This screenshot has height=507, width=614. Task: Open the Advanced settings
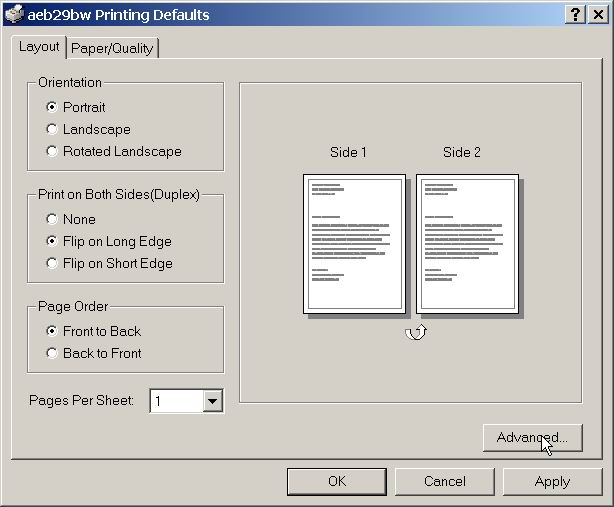click(x=533, y=438)
